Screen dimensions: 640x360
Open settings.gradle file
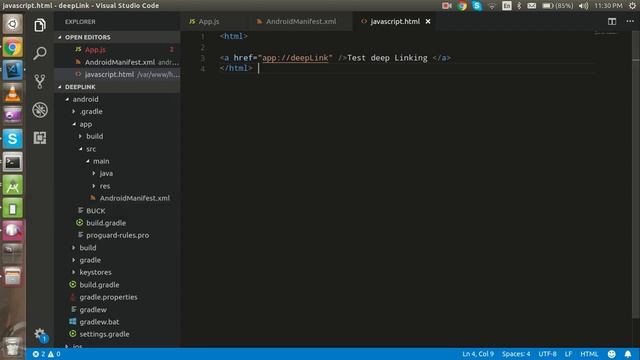click(104, 334)
